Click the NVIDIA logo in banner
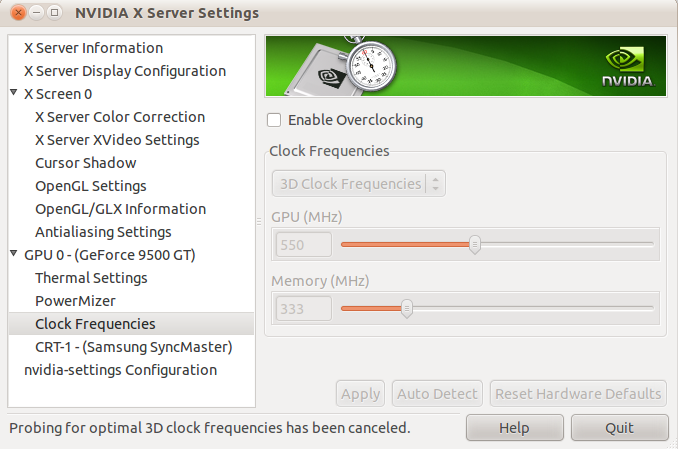The height and width of the screenshot is (449, 678). [x=627, y=66]
